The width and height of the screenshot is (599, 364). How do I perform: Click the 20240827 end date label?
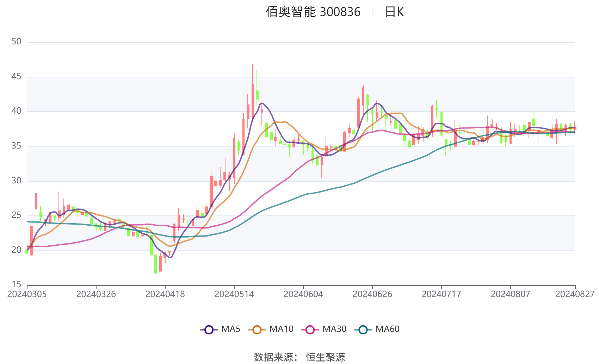[x=575, y=294]
